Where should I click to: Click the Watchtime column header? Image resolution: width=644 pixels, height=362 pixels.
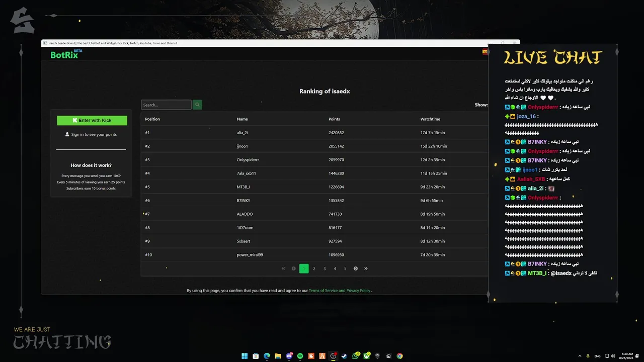point(430,119)
